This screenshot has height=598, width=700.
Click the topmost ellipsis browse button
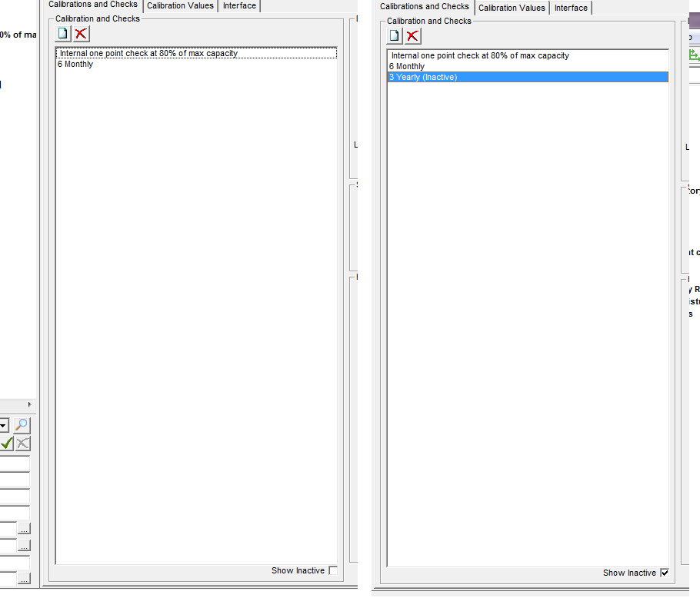pos(24,528)
